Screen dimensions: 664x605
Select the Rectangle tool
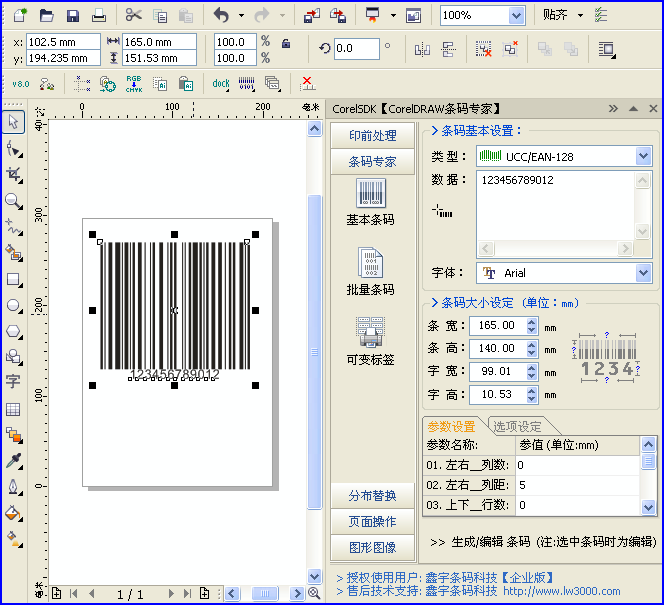[x=14, y=280]
